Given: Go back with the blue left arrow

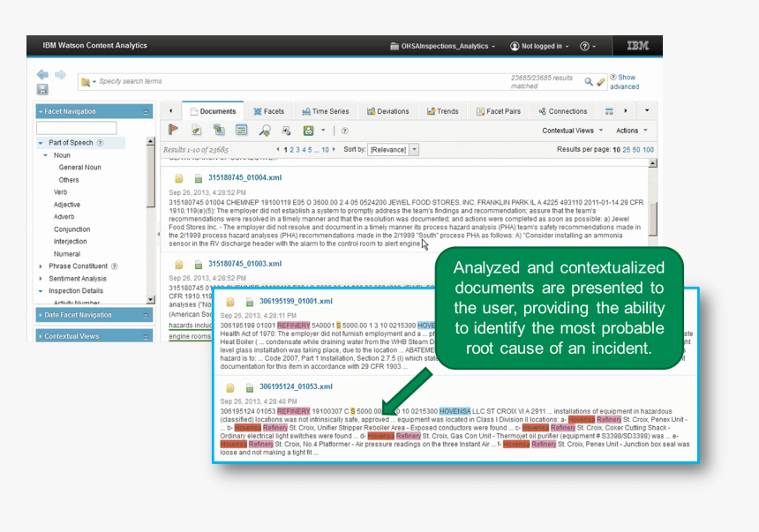Looking at the screenshot, I should point(42,74).
